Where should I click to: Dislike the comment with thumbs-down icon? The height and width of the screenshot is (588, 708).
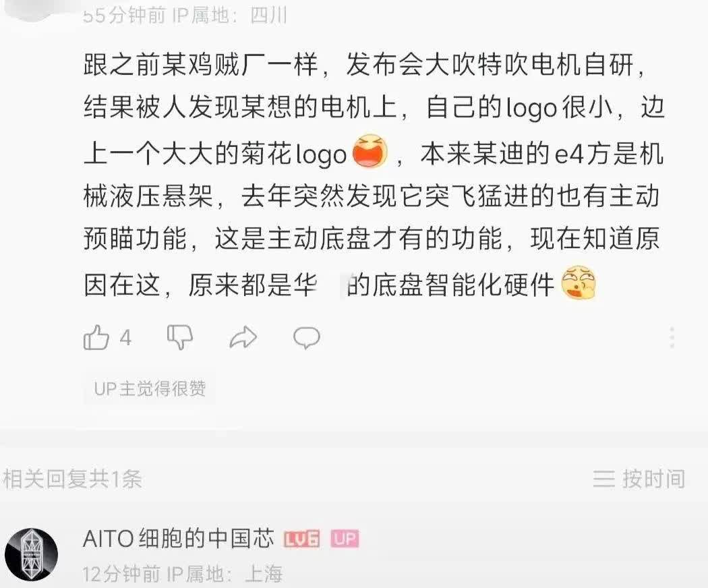[x=180, y=337]
